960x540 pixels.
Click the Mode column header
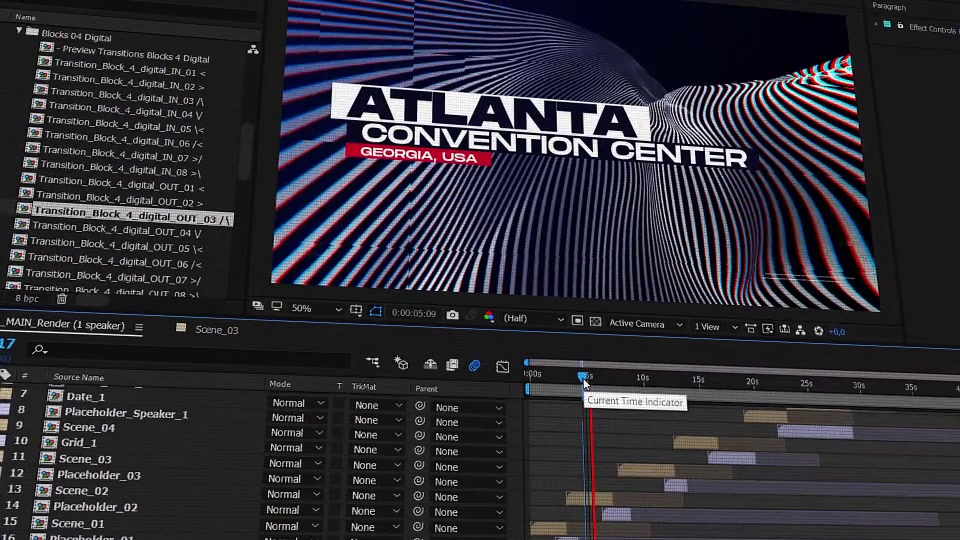pos(280,384)
